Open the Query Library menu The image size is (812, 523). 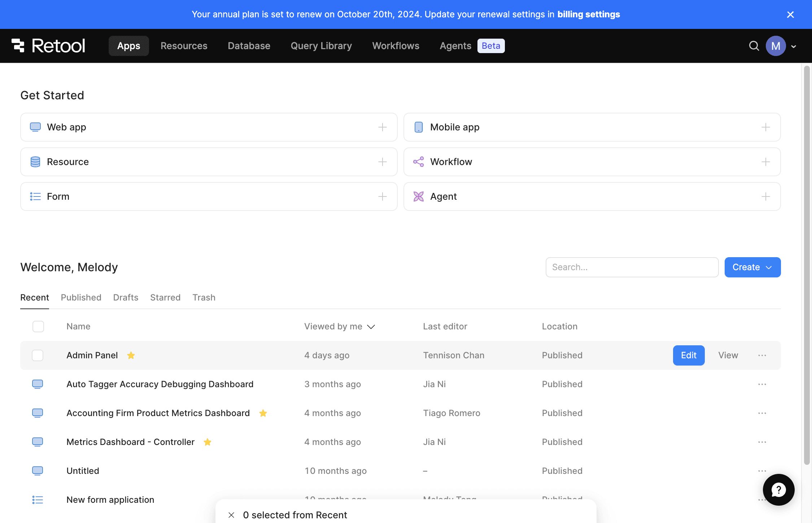tap(321, 46)
